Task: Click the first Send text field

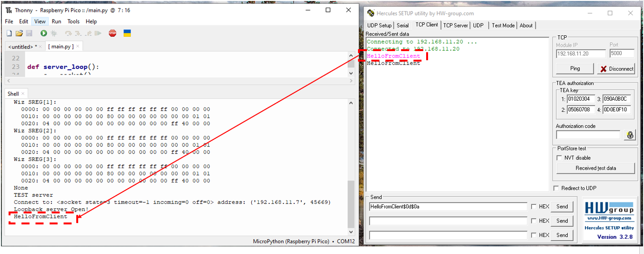Action: [448, 206]
